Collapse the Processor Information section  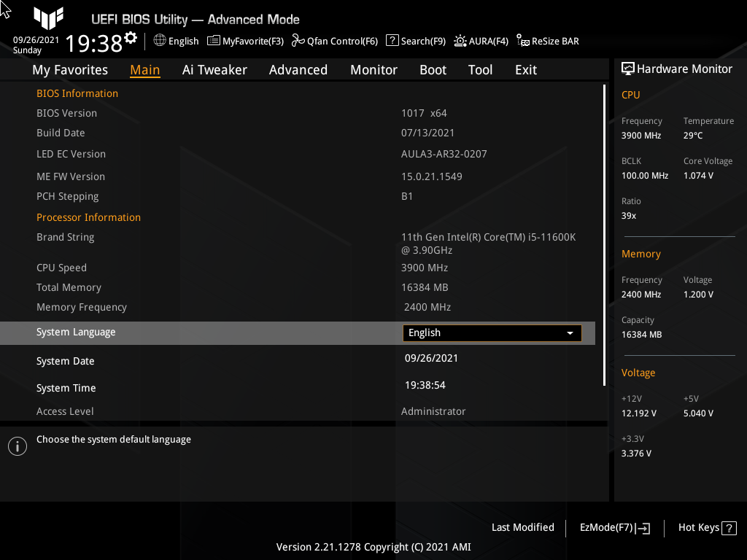[x=88, y=217]
